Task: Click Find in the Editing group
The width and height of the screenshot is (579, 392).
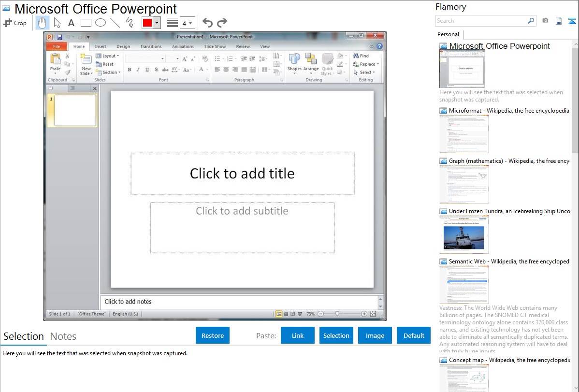Action: click(x=361, y=56)
